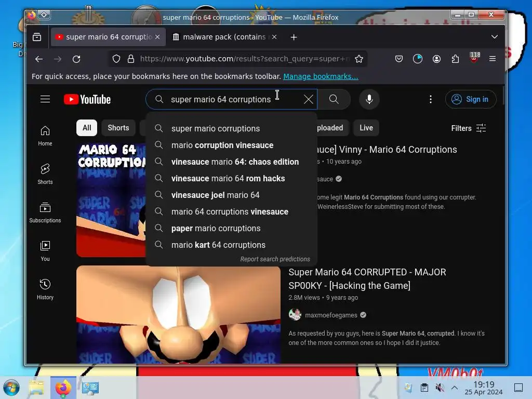Close the super mario 64 corruptions tab
The image size is (532, 399).
[x=157, y=37]
